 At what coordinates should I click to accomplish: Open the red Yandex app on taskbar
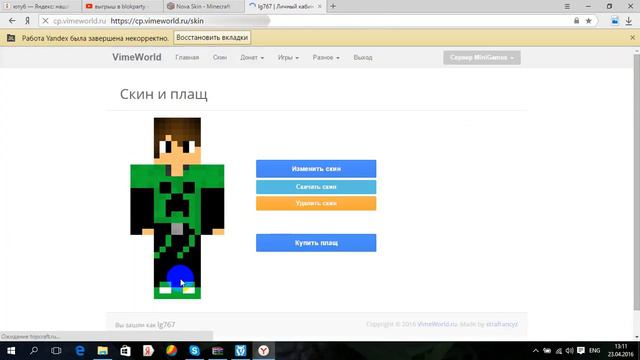(148, 351)
